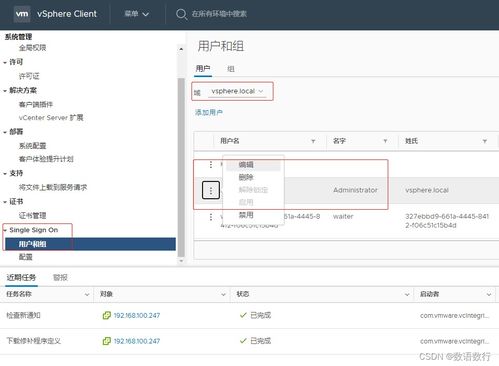499x366 pixels.
Task: Open the vsphere.local domain dropdown
Action: point(237,91)
